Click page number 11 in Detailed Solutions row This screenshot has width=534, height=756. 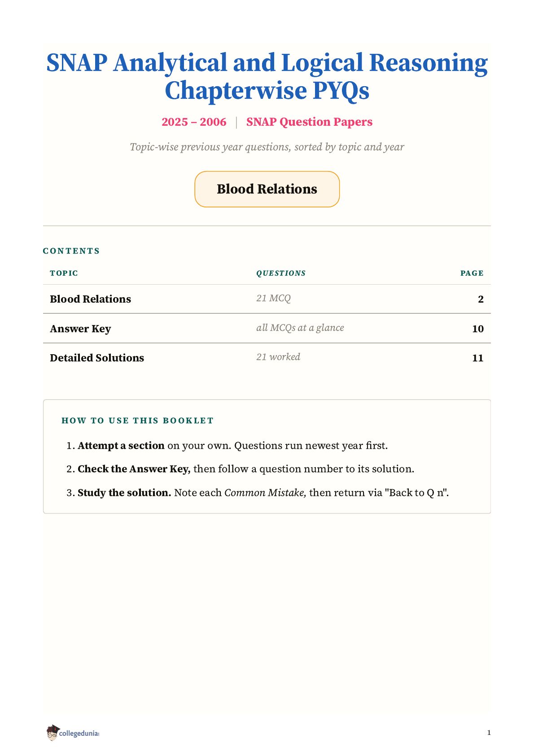(478, 358)
